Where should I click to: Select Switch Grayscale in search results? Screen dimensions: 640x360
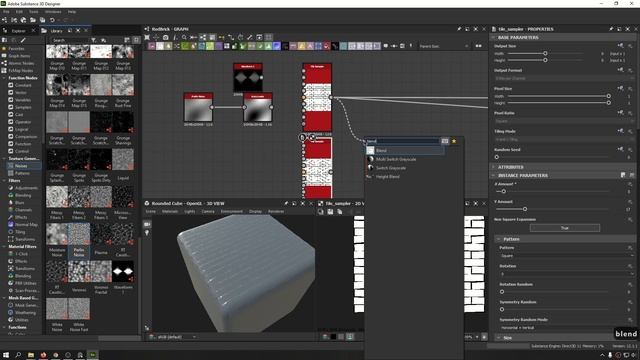click(x=391, y=168)
